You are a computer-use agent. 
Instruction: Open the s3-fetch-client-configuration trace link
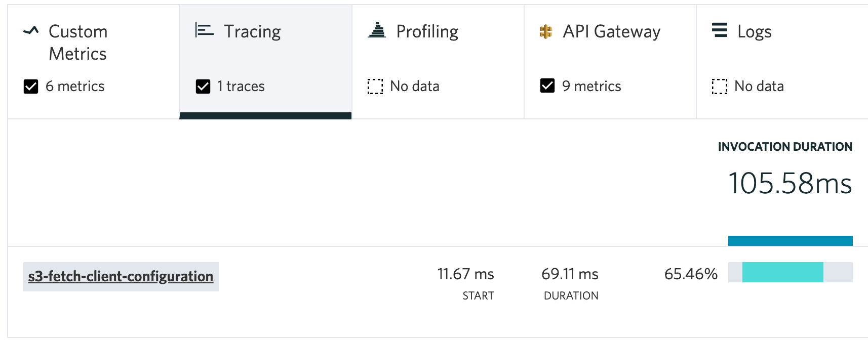[121, 276]
